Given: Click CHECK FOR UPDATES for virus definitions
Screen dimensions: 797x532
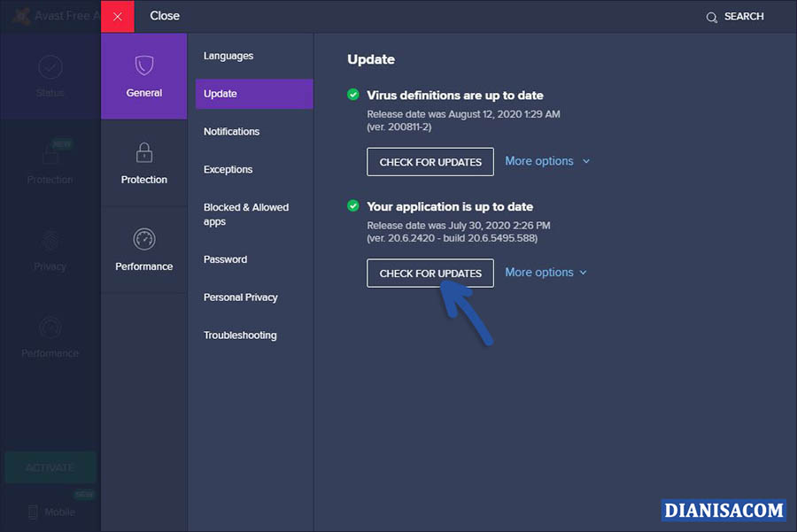Looking at the screenshot, I should coord(429,161).
